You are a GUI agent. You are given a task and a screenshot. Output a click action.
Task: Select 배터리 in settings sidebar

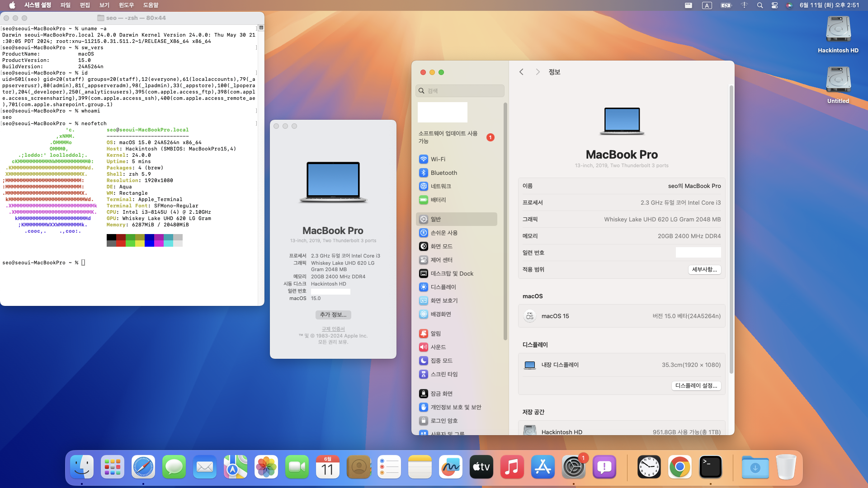457,200
